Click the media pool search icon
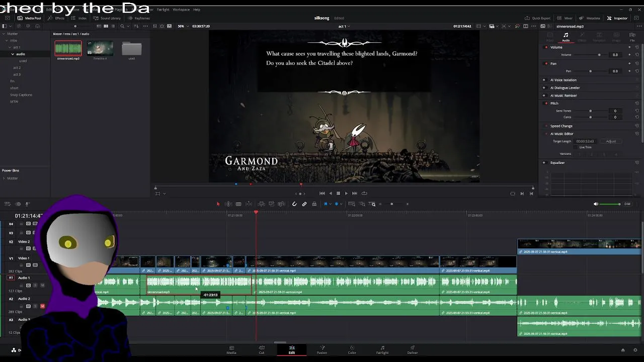The height and width of the screenshot is (362, 644). point(122,26)
